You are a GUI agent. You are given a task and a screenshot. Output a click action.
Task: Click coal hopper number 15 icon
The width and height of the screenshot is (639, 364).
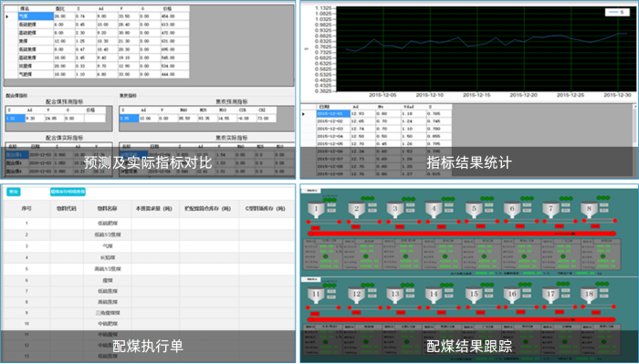(x=474, y=294)
